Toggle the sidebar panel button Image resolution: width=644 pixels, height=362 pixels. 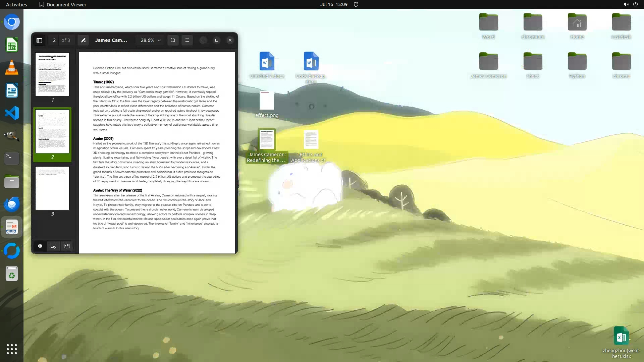coord(39,40)
